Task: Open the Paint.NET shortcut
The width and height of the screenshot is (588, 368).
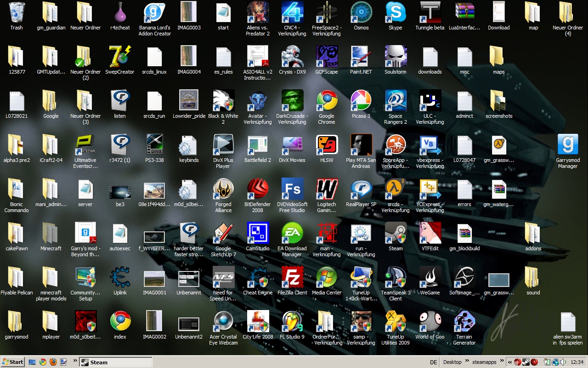Action: click(361, 57)
